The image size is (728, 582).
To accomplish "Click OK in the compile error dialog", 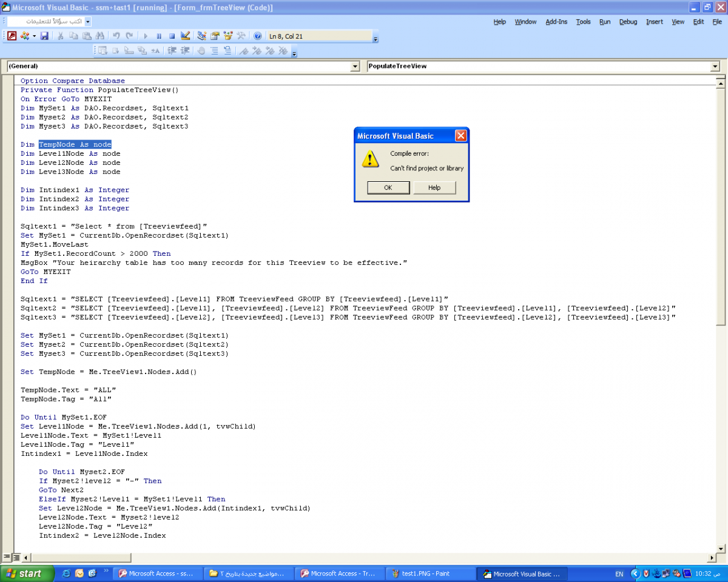I will click(x=388, y=188).
